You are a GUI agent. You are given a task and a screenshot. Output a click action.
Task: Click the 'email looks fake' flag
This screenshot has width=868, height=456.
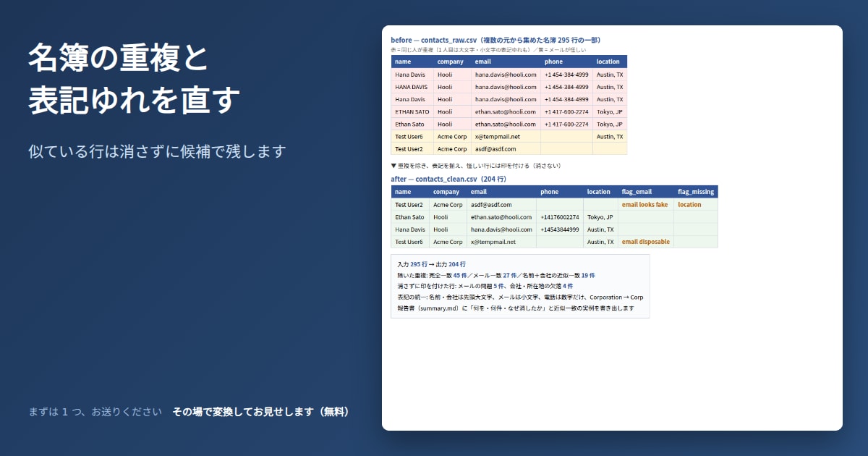[x=645, y=205]
